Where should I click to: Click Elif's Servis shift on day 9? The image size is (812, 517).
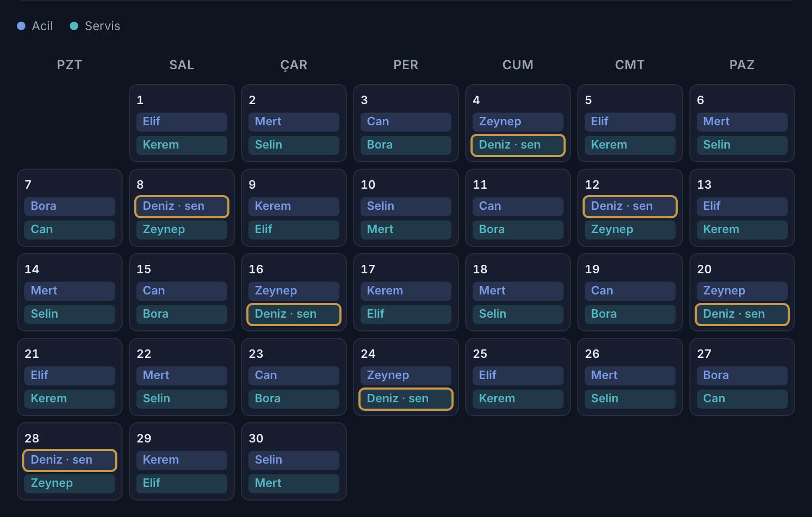click(x=294, y=229)
